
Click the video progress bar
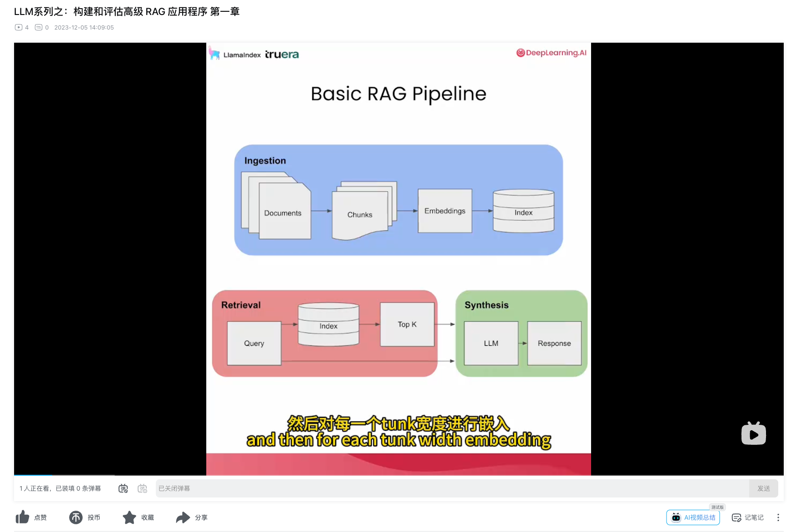[399, 475]
